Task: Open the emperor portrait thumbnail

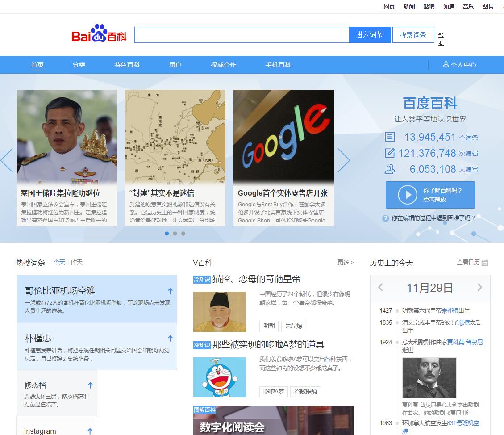Action: [220, 312]
